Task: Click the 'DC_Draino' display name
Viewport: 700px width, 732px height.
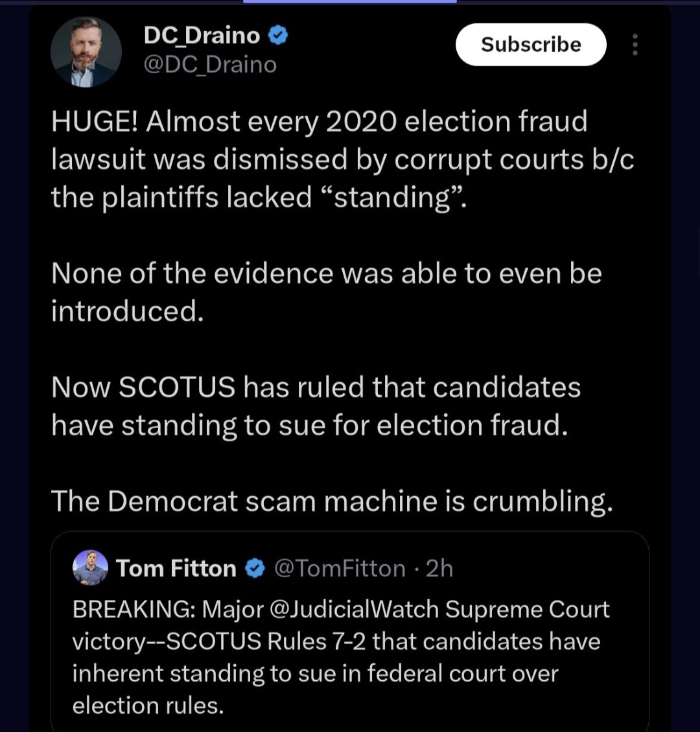Action: [201, 35]
